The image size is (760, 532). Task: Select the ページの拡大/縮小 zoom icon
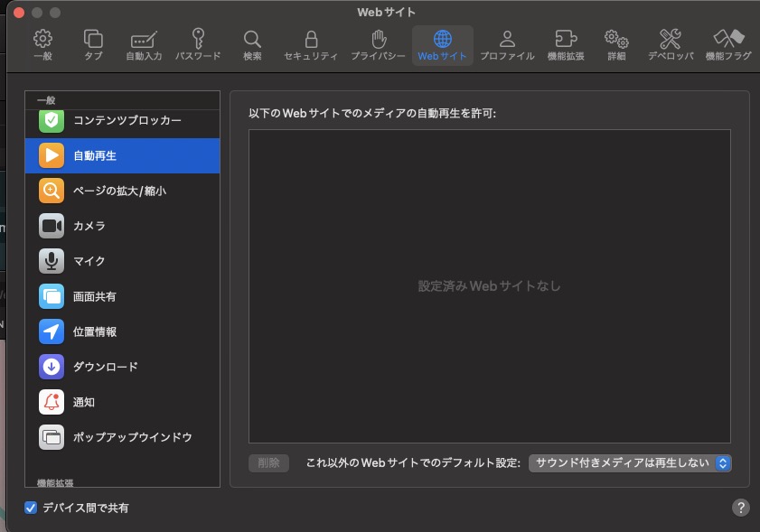coord(52,191)
